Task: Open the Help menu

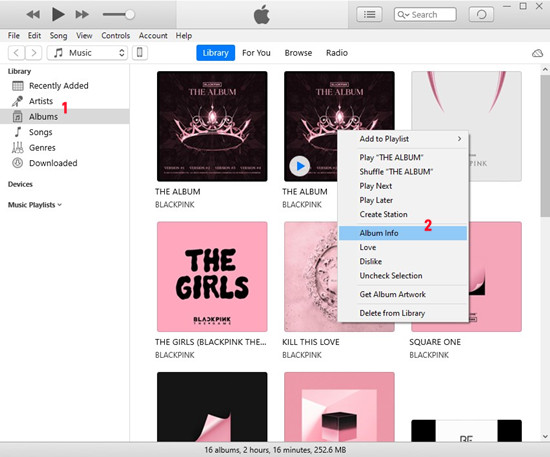Action: coord(184,35)
